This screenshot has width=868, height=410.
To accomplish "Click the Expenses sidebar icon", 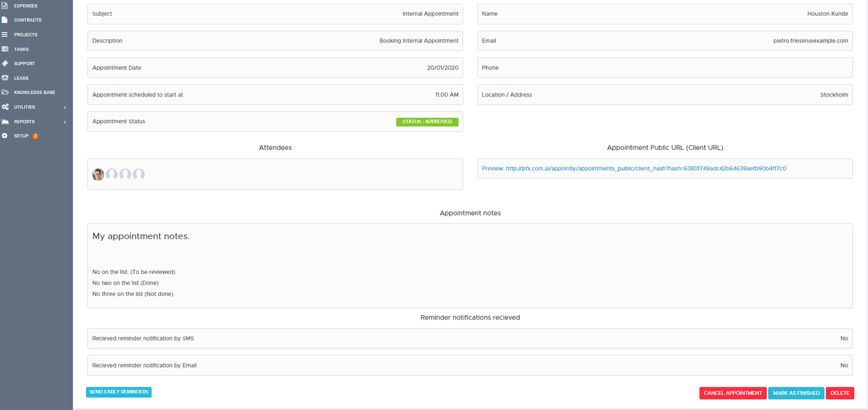I will coord(5,5).
